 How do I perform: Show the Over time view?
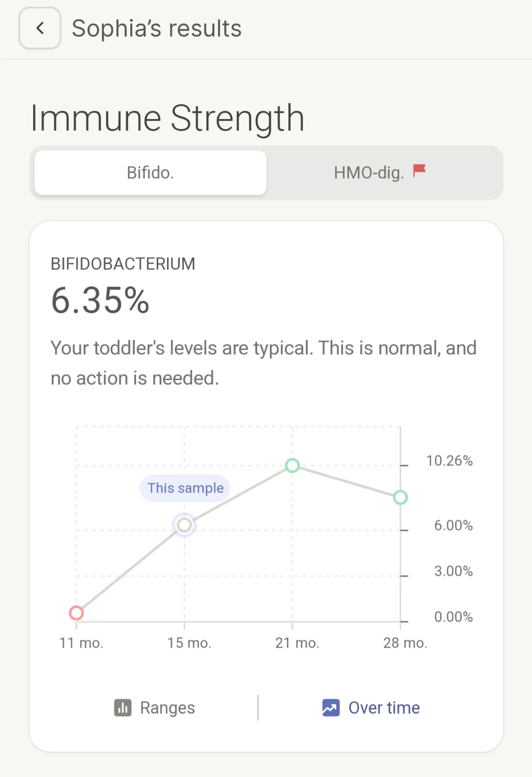(x=371, y=708)
